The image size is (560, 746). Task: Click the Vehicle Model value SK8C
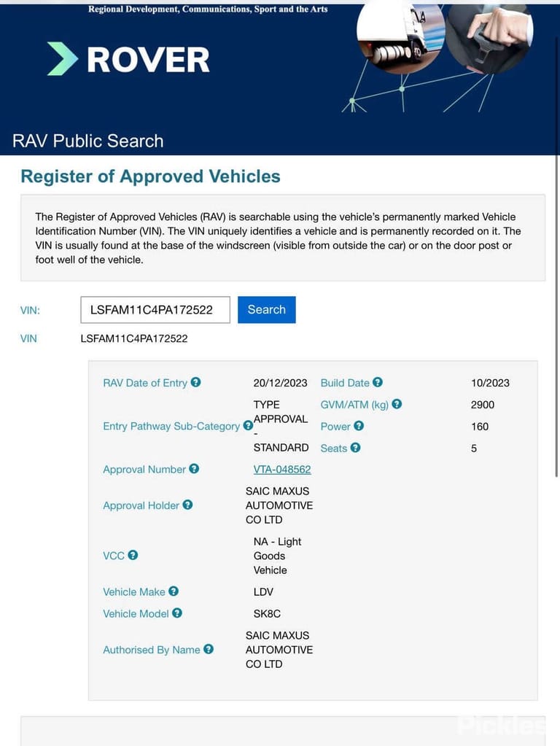coord(267,614)
